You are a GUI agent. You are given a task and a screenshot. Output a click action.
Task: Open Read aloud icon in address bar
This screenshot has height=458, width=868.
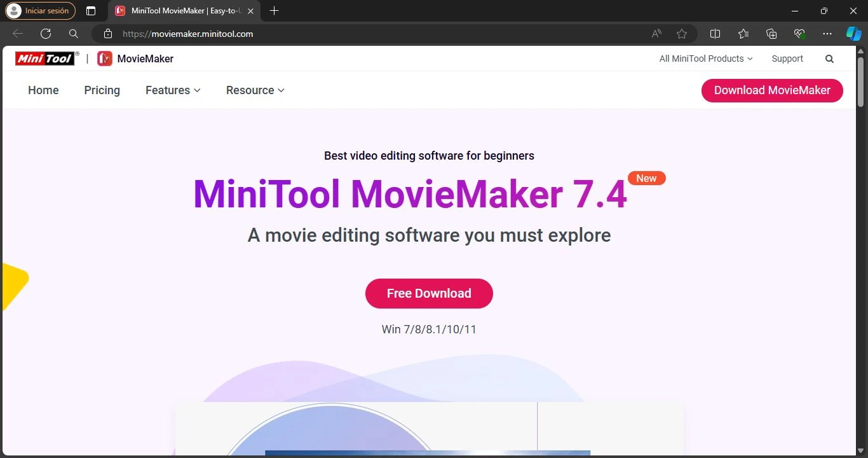pyautogui.click(x=656, y=34)
